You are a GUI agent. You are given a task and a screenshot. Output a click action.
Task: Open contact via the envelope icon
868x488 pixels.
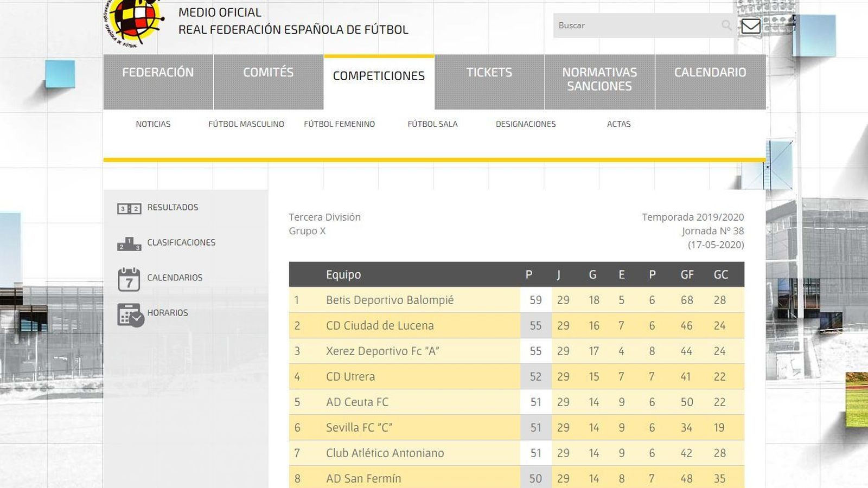pos(750,25)
